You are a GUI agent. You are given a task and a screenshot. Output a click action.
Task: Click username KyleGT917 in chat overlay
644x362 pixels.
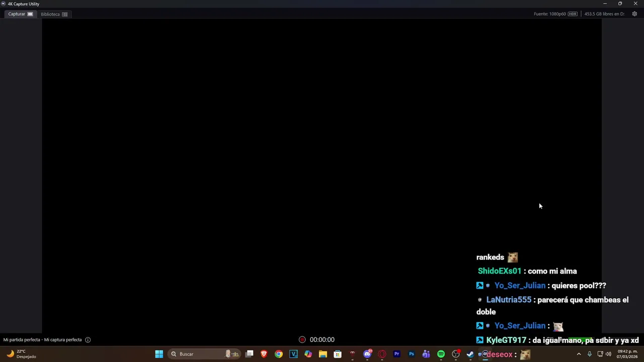click(x=506, y=340)
